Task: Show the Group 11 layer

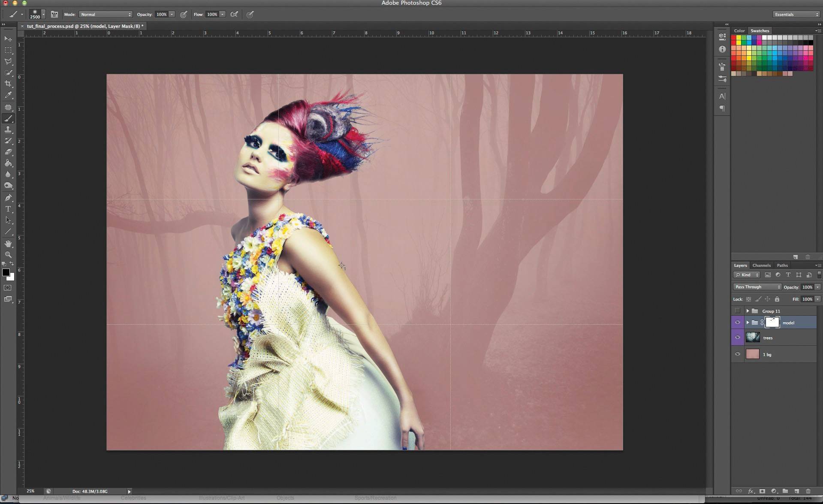Action: (738, 311)
